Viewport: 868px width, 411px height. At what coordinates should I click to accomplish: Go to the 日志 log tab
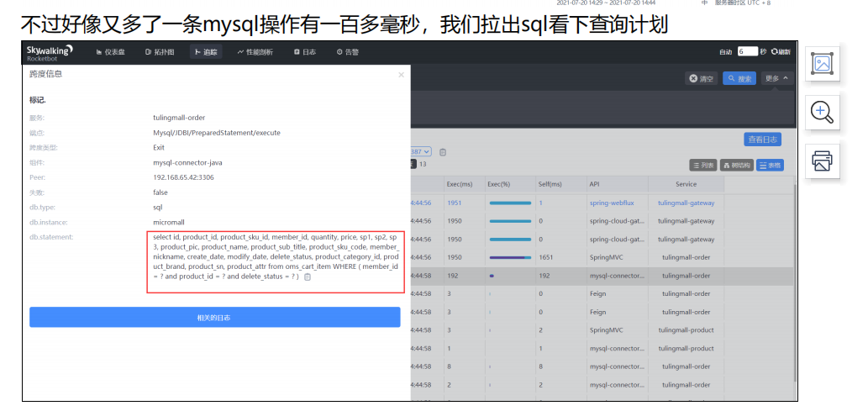click(305, 52)
